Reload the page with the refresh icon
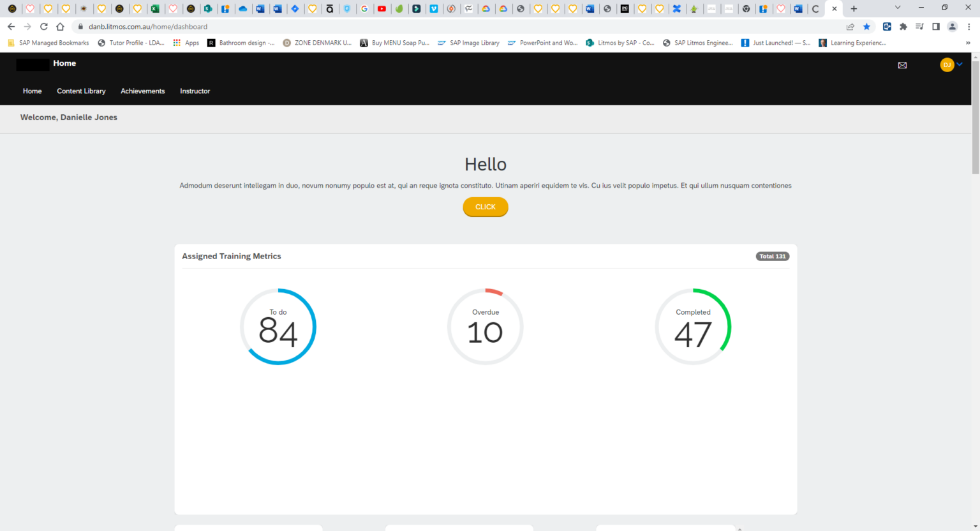 [x=43, y=27]
